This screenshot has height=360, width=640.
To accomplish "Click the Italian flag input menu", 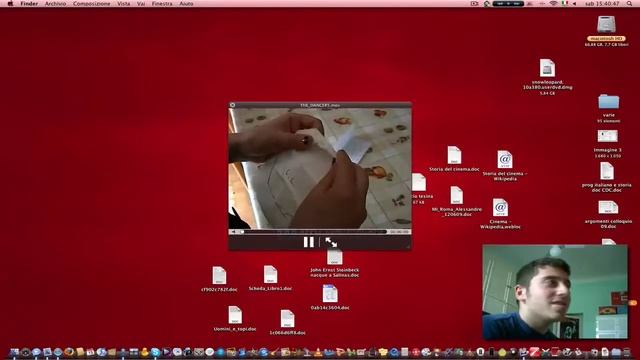I will (565, 4).
